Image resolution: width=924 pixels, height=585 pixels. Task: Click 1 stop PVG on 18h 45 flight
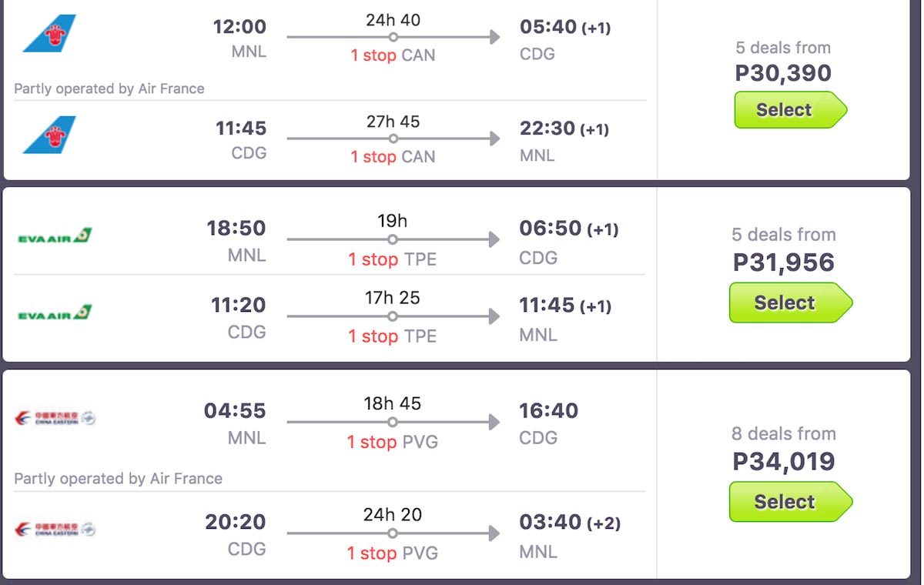tap(392, 443)
